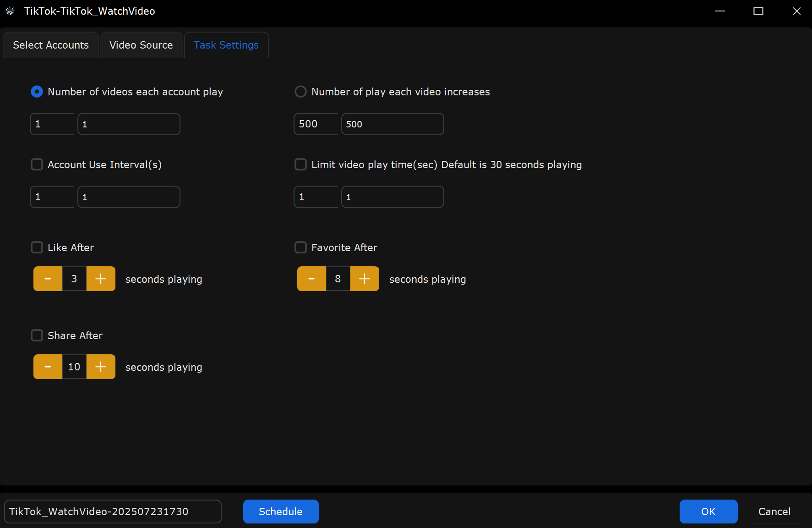Click the Account Use Interval minimum field
This screenshot has width=812, height=528.
(x=52, y=197)
